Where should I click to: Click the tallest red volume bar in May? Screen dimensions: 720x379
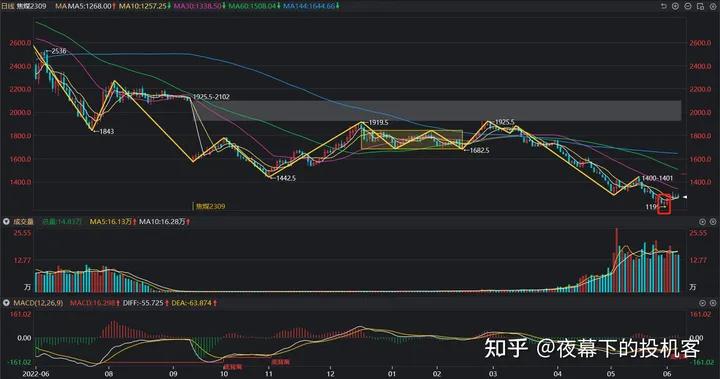[x=617, y=260]
